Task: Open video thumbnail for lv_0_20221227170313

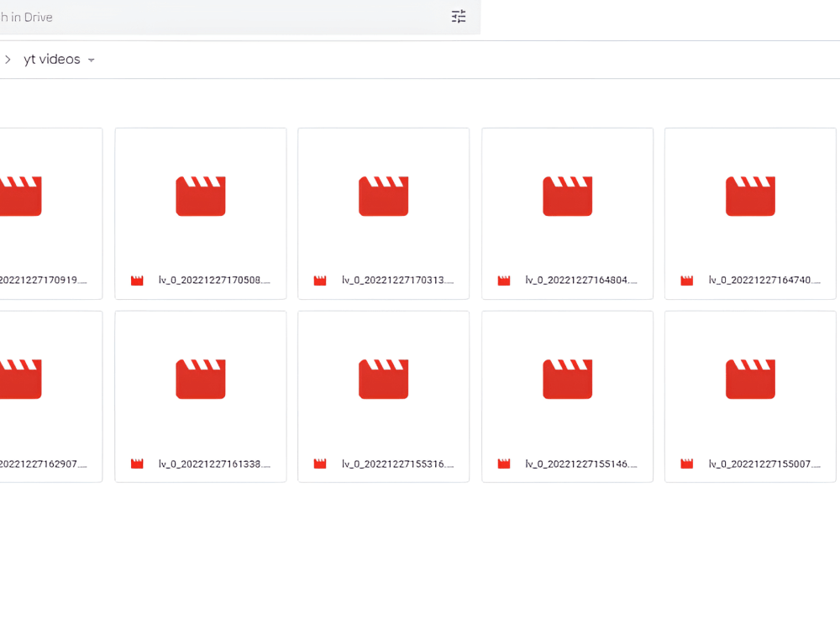Action: 384,196
